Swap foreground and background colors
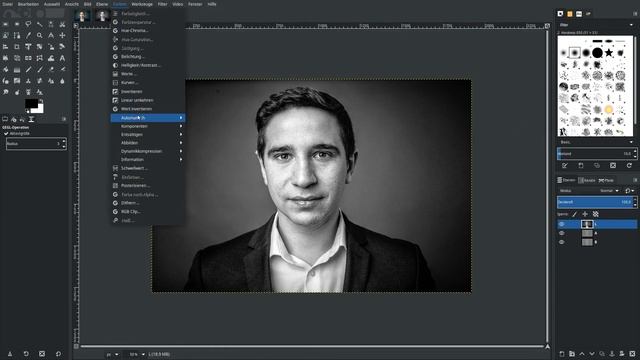Screen dimensions: 640x360 [41, 101]
